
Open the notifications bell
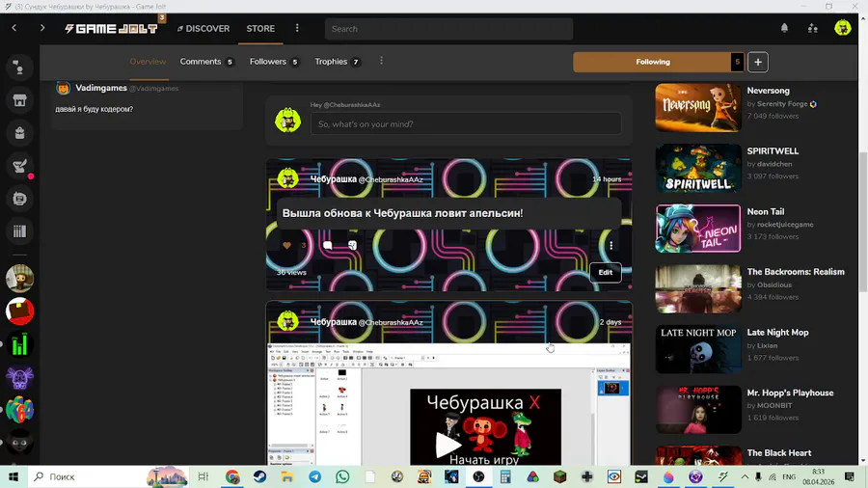pos(784,28)
